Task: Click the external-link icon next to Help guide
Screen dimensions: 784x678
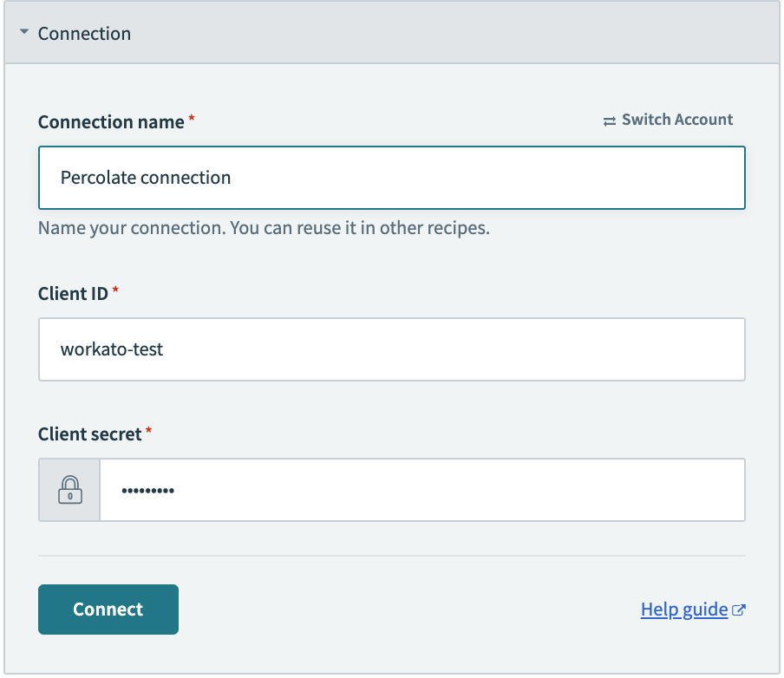Action: [739, 609]
